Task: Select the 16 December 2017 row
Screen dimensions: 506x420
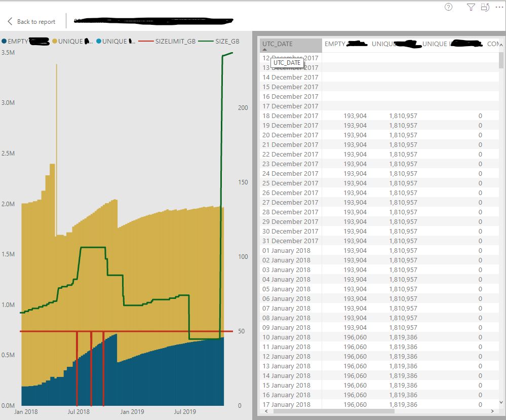Action: pyautogui.click(x=379, y=97)
